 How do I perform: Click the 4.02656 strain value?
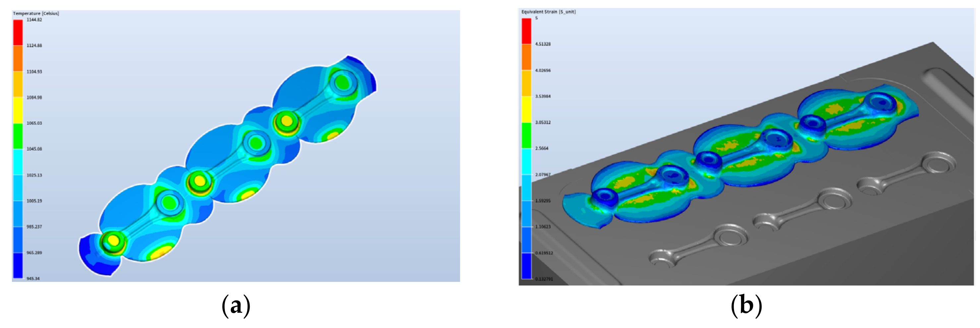(543, 70)
